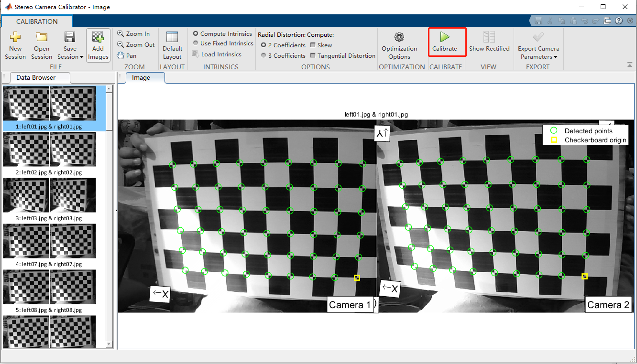Screen dimensions: 637x364
Task: Switch to the CALIBRATION ribbon tab
Action: pyautogui.click(x=37, y=21)
